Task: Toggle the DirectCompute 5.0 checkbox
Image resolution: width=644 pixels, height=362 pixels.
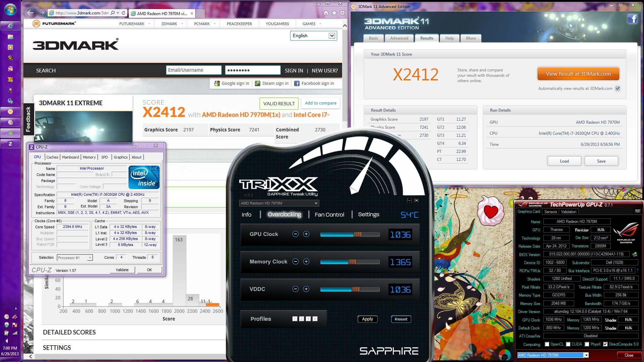Action: (x=605, y=344)
